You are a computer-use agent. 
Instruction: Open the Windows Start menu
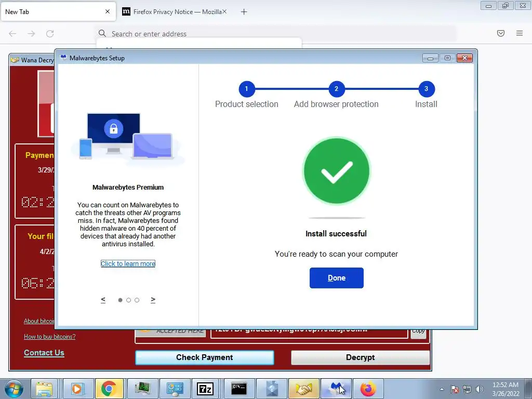click(x=14, y=389)
